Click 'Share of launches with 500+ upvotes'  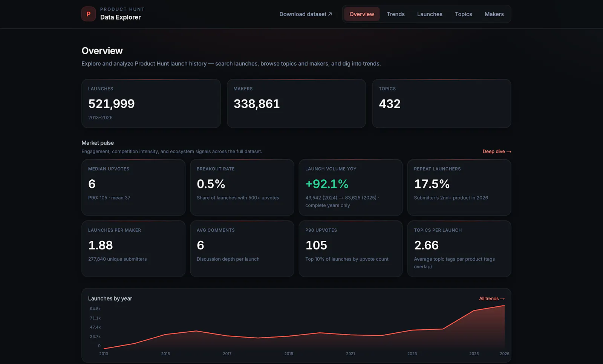click(238, 198)
